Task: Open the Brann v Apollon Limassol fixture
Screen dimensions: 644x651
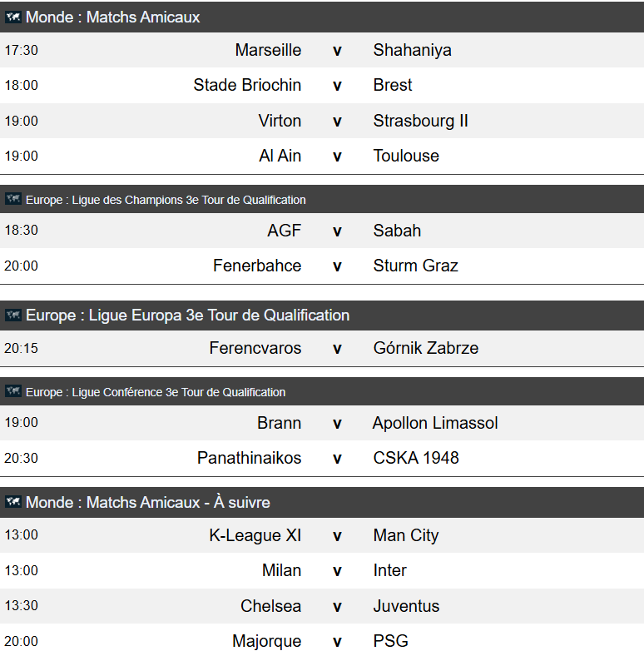Action: (322, 423)
